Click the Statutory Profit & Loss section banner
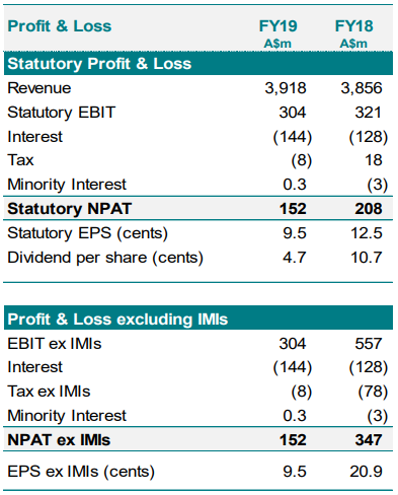Viewport: 398px width, 495px height. 198,63
